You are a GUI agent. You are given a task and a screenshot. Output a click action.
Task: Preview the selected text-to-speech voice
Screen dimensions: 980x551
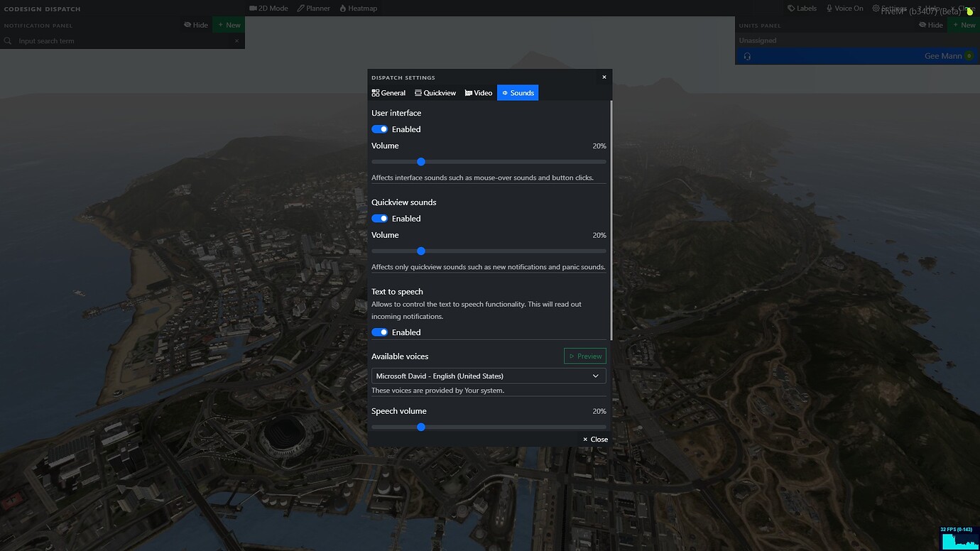[584, 356]
